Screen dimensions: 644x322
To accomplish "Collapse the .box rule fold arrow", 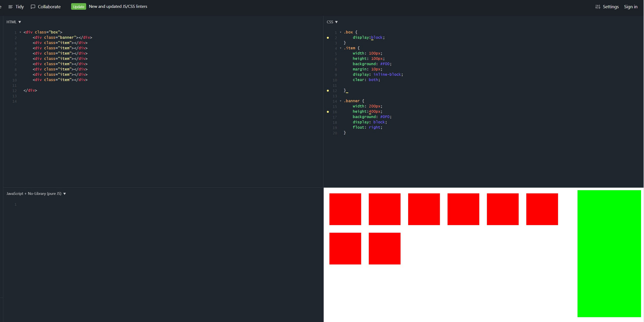I will 341,33.
